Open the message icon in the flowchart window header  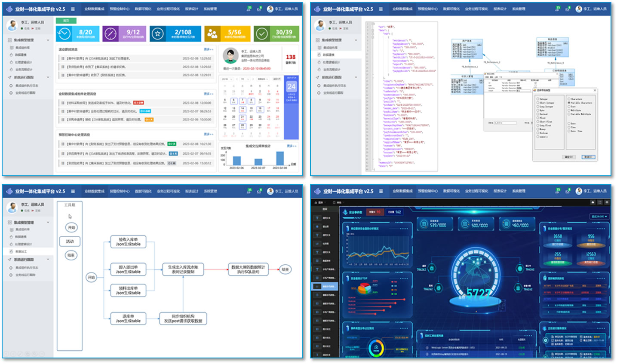[259, 191]
